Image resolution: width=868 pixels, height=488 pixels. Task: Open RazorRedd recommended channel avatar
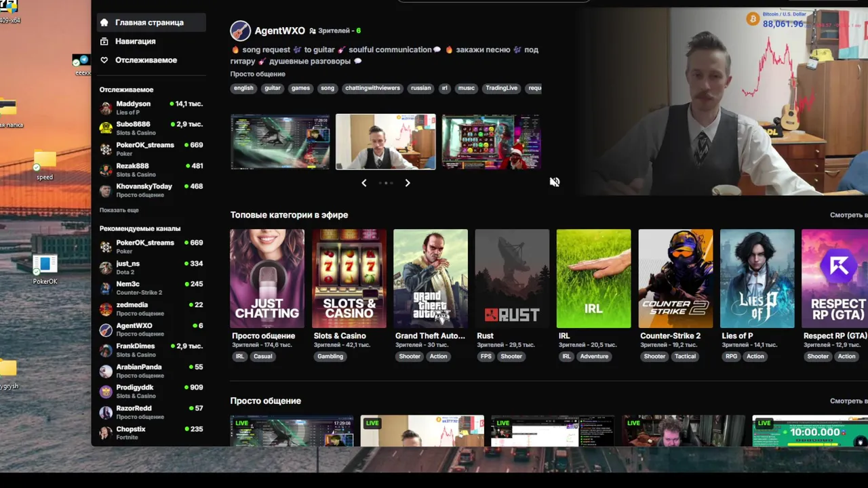[x=106, y=413]
